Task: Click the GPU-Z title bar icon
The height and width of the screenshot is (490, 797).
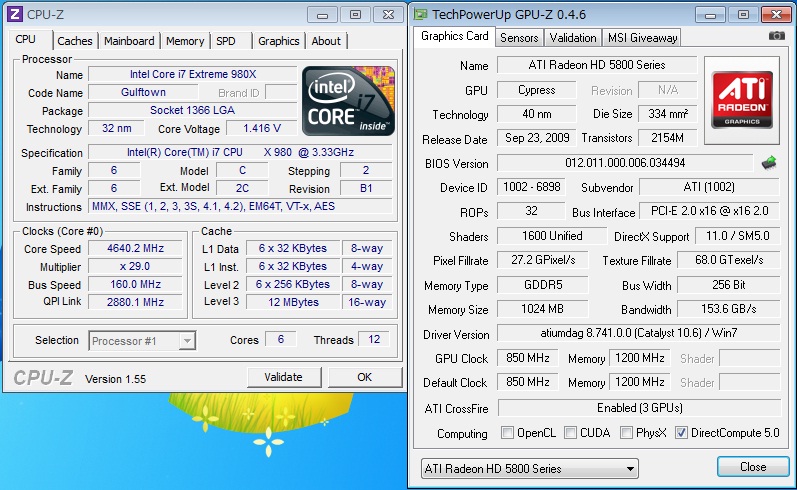Action: [420, 14]
